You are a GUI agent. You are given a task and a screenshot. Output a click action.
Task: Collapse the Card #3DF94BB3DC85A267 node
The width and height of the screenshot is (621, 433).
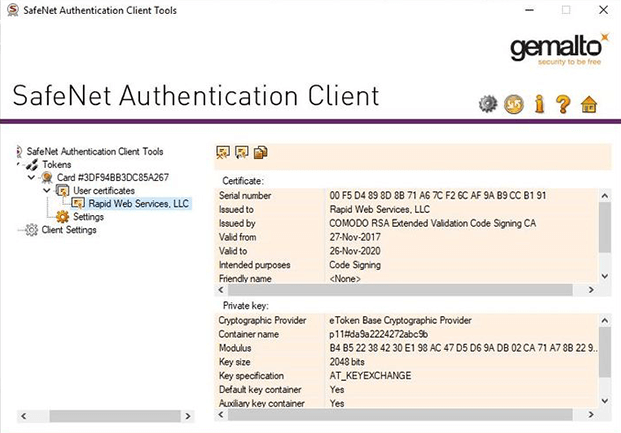tap(31, 177)
